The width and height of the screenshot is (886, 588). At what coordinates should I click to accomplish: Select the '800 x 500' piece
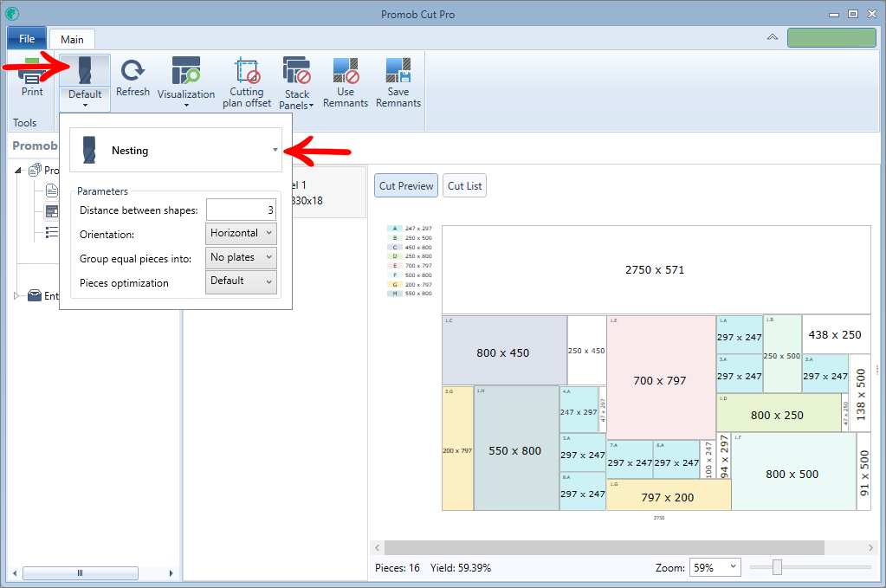(x=794, y=472)
